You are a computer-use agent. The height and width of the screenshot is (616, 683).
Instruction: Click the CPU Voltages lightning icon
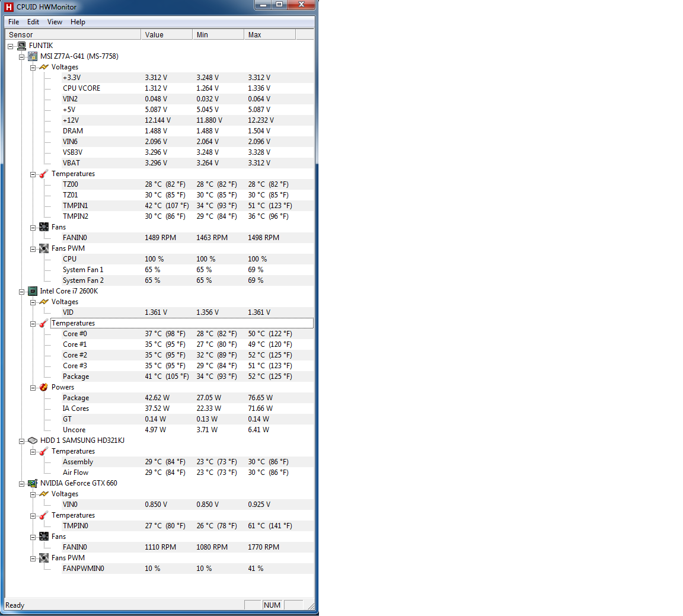[x=43, y=302]
